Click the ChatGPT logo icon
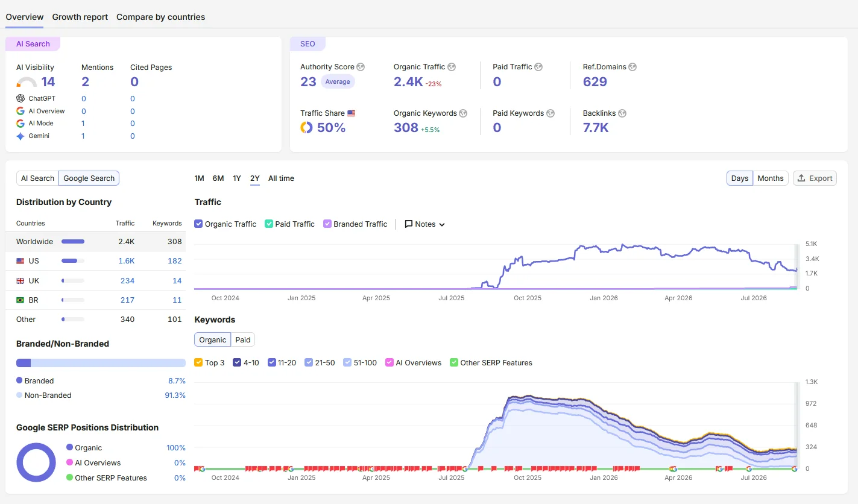 pyautogui.click(x=21, y=98)
